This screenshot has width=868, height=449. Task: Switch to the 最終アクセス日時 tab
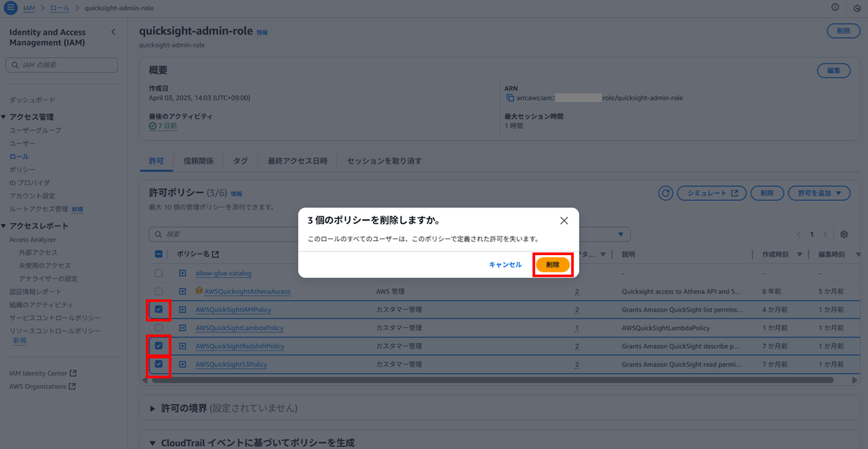pyautogui.click(x=297, y=161)
